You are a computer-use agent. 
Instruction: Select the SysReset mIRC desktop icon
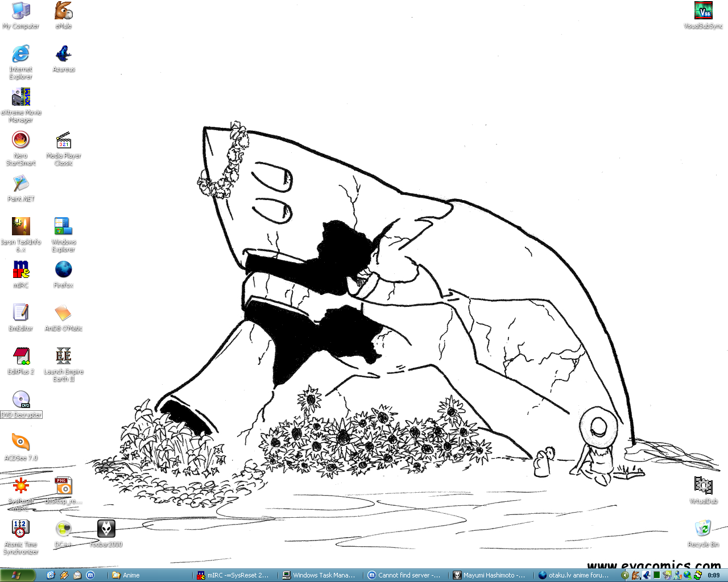[x=21, y=494]
